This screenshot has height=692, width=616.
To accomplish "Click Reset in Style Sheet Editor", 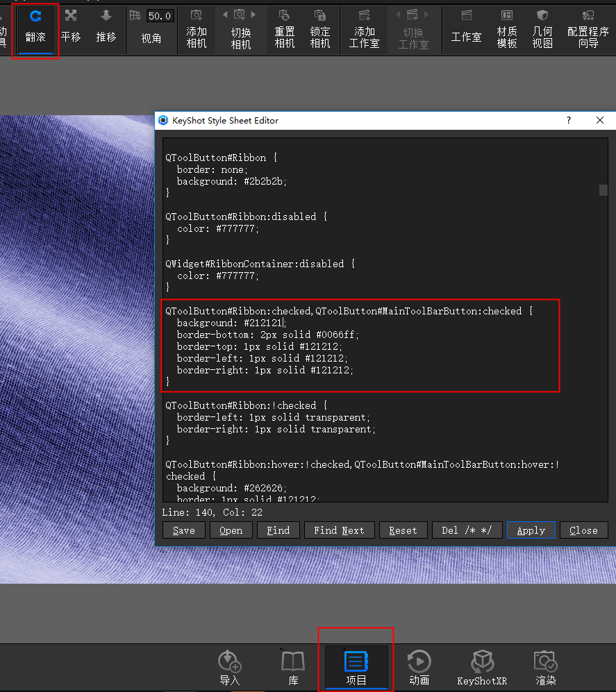I will coord(403,530).
